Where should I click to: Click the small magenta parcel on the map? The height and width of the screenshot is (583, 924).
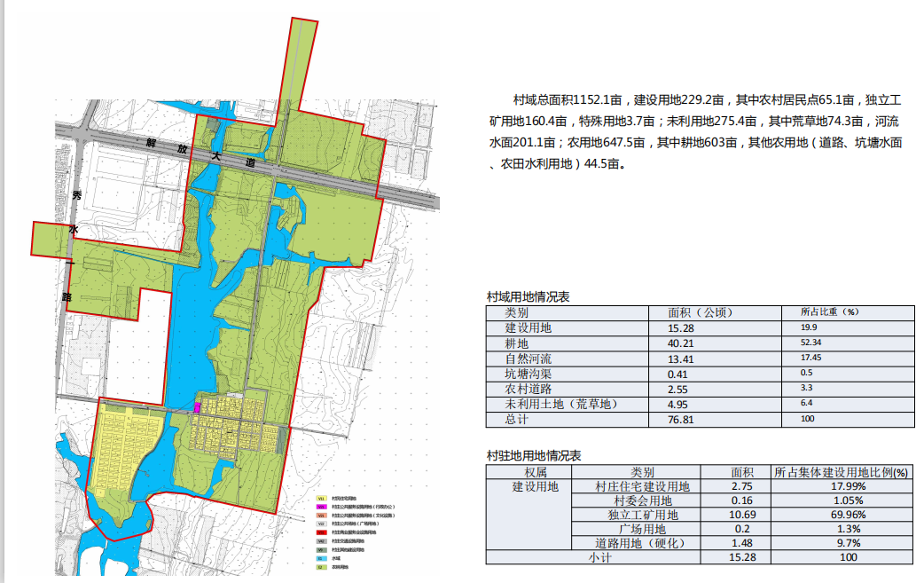198,407
